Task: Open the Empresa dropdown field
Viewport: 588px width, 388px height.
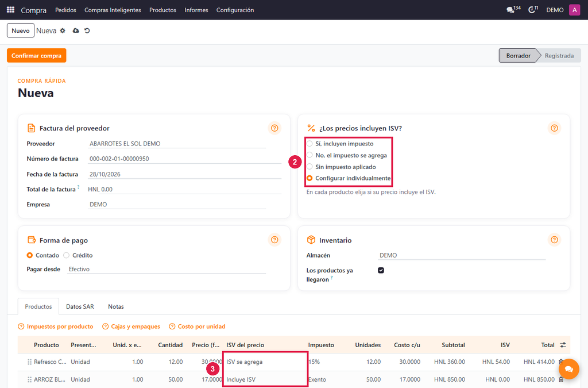Action: pos(177,205)
